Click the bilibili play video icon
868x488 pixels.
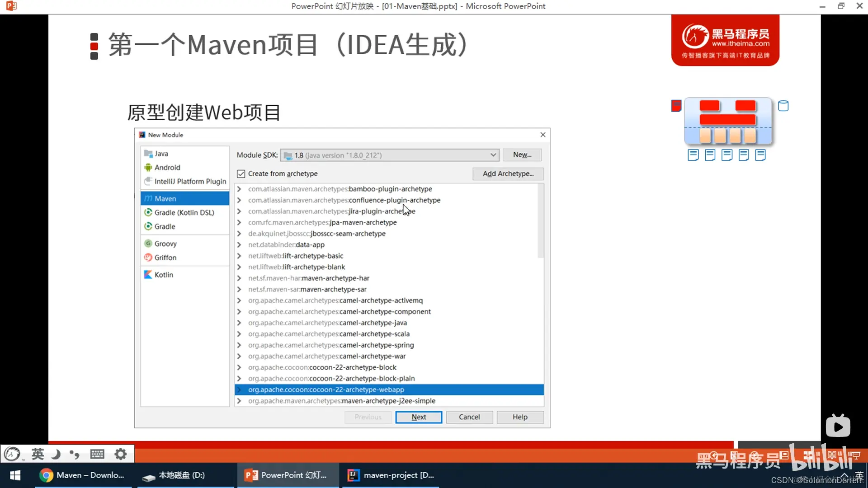[838, 427]
